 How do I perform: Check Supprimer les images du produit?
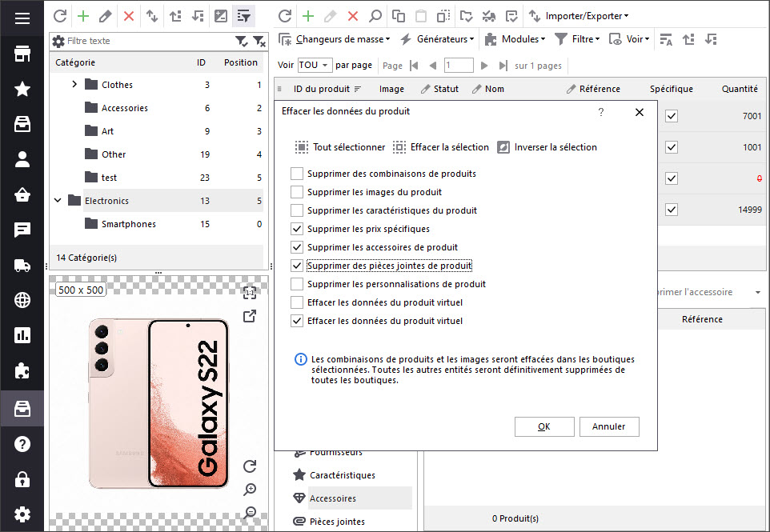click(297, 192)
